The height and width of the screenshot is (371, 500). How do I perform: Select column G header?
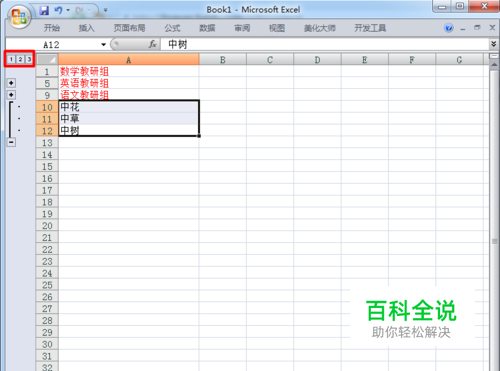pos(459,60)
